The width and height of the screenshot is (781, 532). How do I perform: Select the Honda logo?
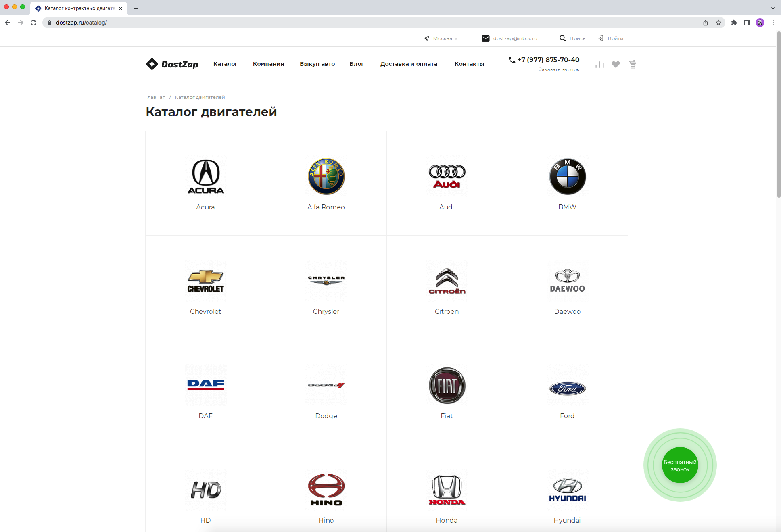coord(447,490)
